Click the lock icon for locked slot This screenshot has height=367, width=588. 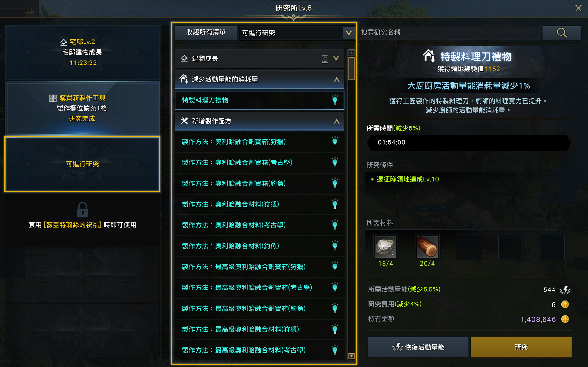click(83, 210)
